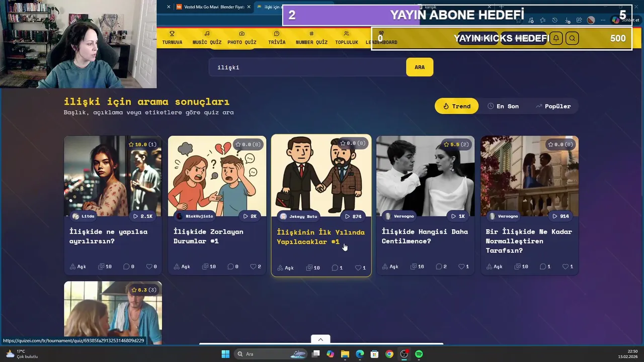644x362 pixels.
Task: Open the two businessmen quiz thumbnail
Action: click(321, 176)
